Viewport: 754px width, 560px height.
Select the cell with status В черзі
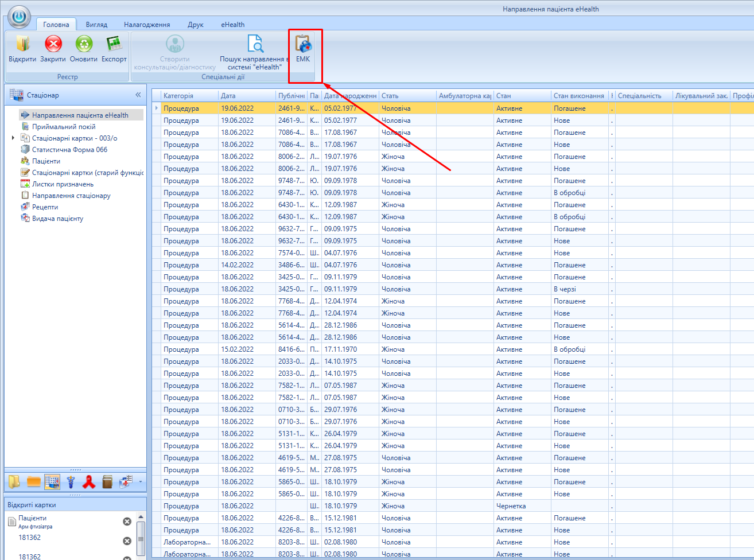(x=580, y=289)
